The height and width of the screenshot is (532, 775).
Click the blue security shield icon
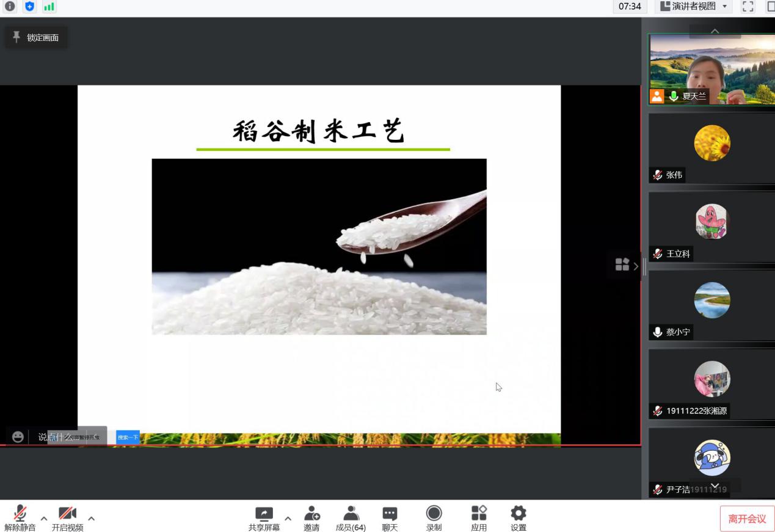tap(29, 7)
